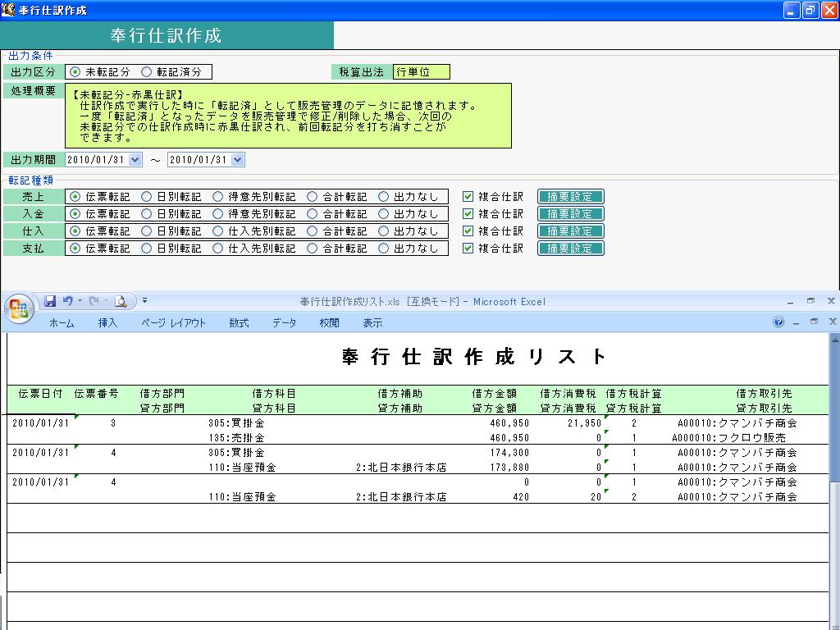Switch to the 挿入 ribbon tab
The height and width of the screenshot is (630, 840).
click(x=107, y=322)
